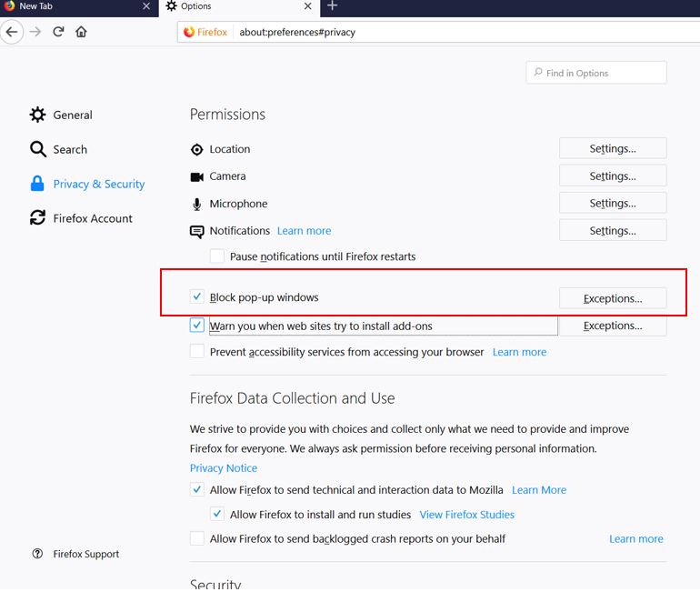The width and height of the screenshot is (700, 592).
Task: Toggle Allow Firefox to install and run studies
Action: pos(217,514)
